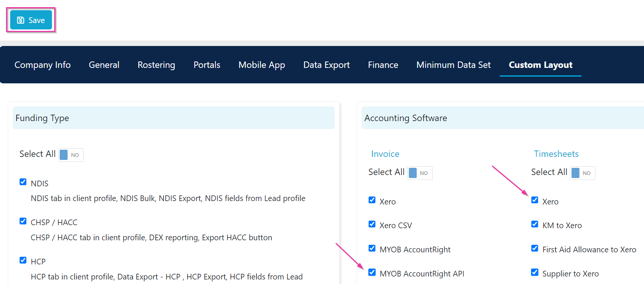
Task: Uncheck Xero under Timesheets
Action: 535,200
